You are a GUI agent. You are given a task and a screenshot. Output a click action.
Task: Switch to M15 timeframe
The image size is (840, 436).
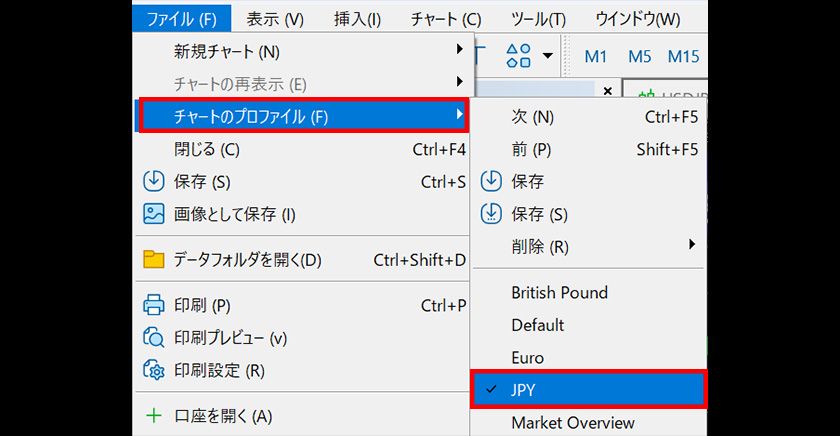(683, 56)
